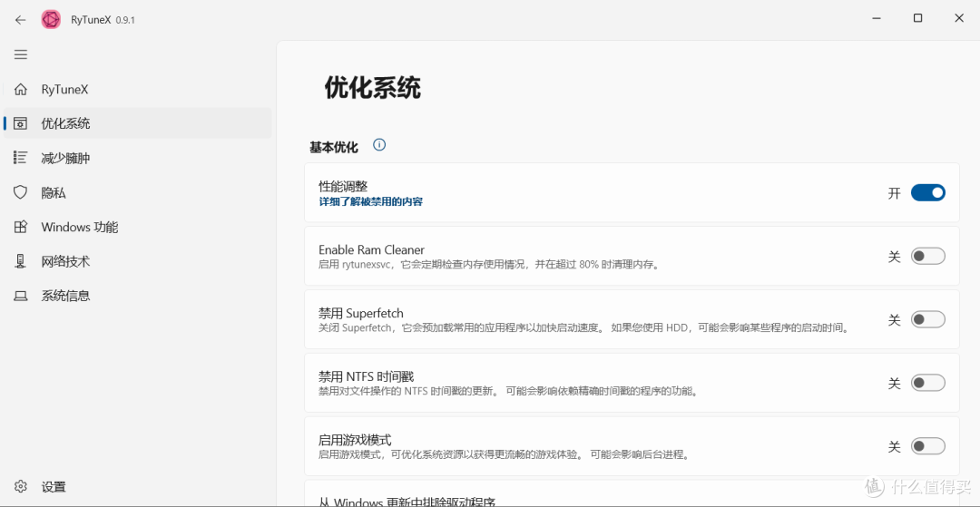
Task: Switch to 网络技术 page
Action: coord(138,261)
